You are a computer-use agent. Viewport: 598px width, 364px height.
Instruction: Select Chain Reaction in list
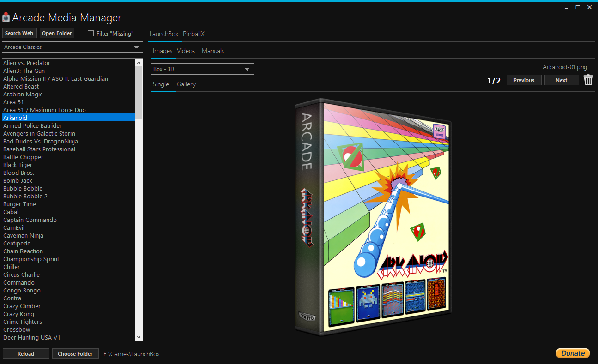point(69,251)
